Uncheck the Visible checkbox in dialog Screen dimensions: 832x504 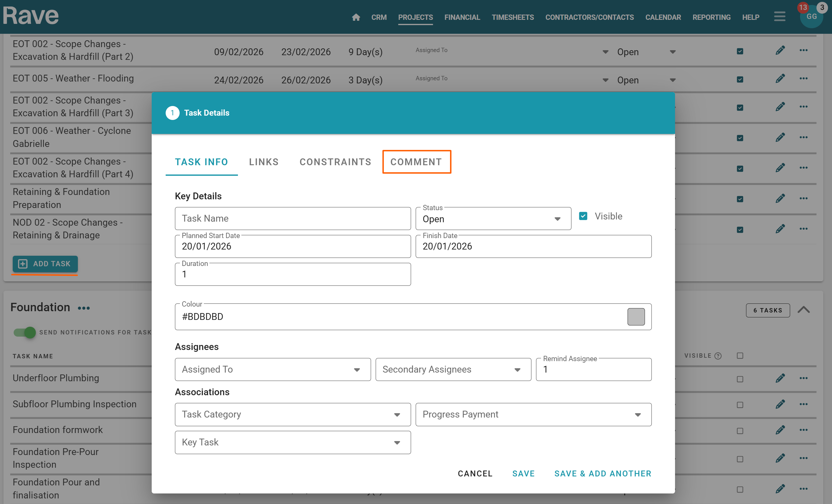(583, 216)
